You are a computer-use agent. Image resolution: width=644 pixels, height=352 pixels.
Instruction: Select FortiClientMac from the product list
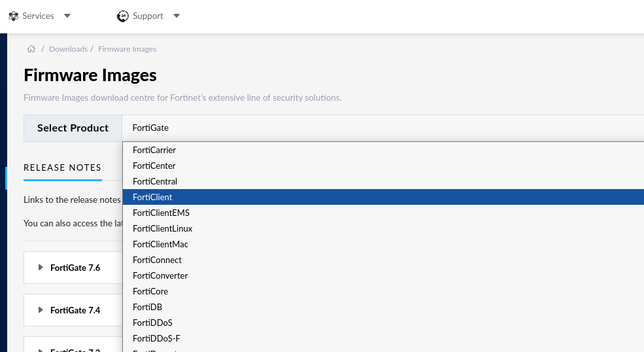click(x=160, y=244)
